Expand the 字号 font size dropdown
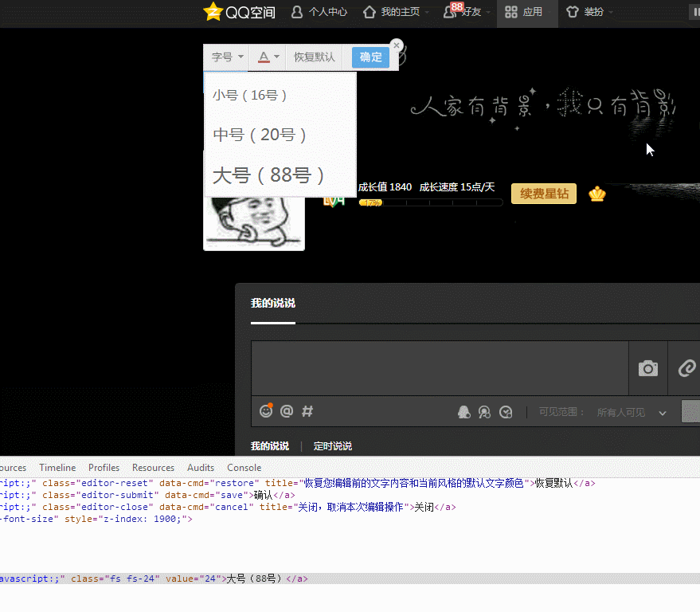This screenshot has height=612, width=700. (228, 57)
